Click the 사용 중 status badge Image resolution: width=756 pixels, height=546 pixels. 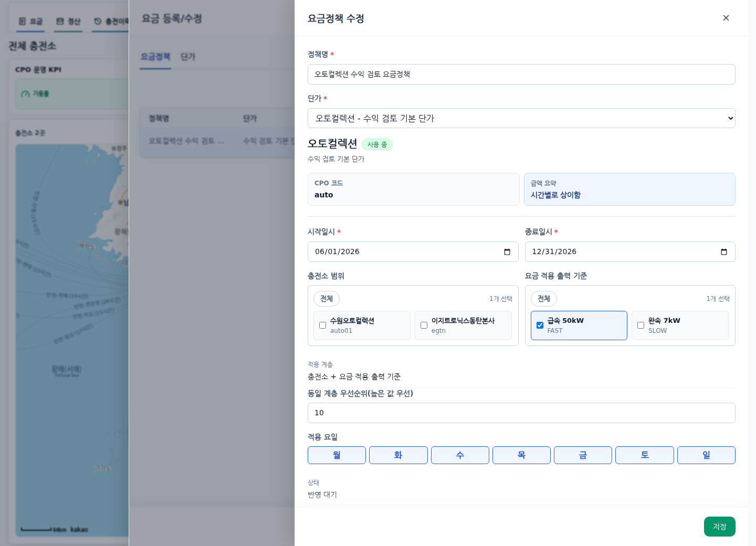pos(377,144)
